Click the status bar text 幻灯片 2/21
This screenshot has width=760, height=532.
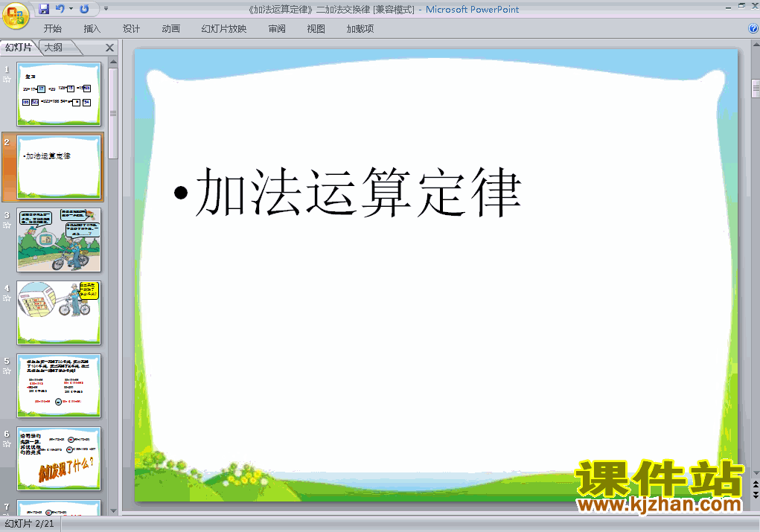[30, 524]
